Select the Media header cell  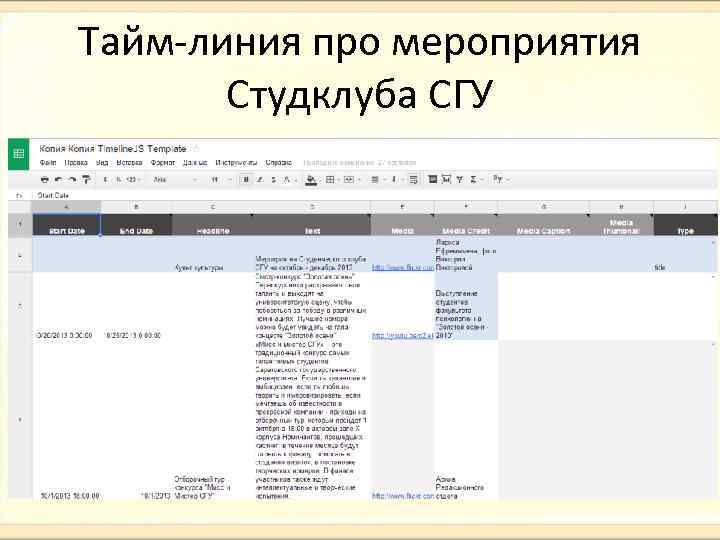[403, 225]
